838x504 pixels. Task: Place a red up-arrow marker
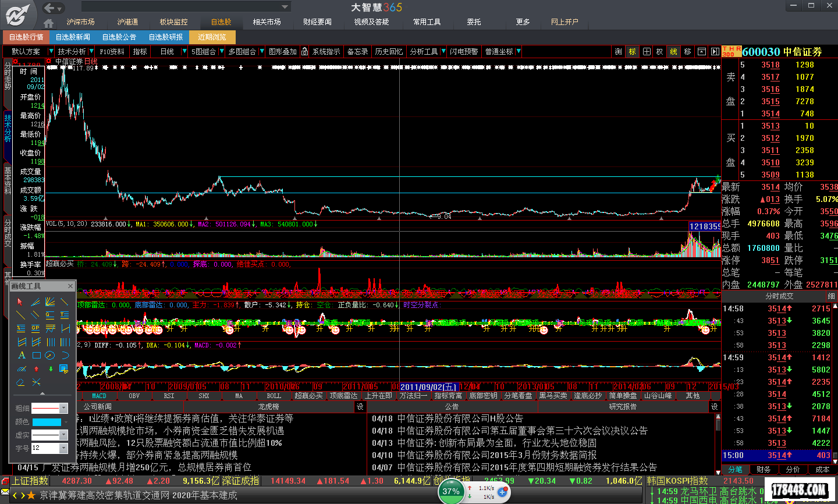[x=37, y=369]
